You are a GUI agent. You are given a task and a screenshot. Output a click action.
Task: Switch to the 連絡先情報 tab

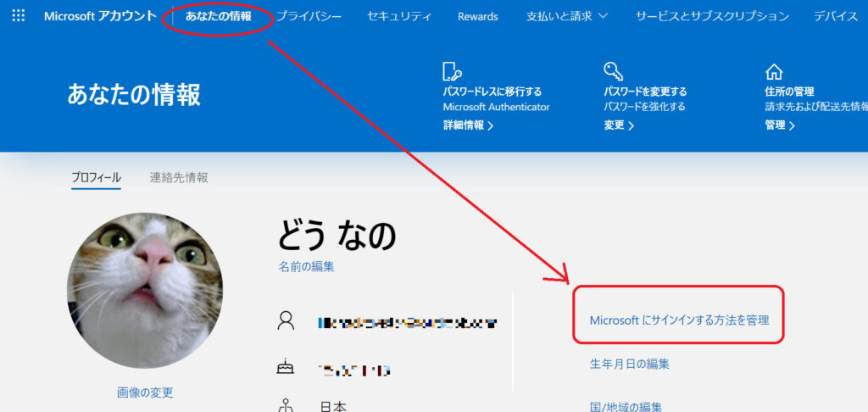tap(179, 178)
